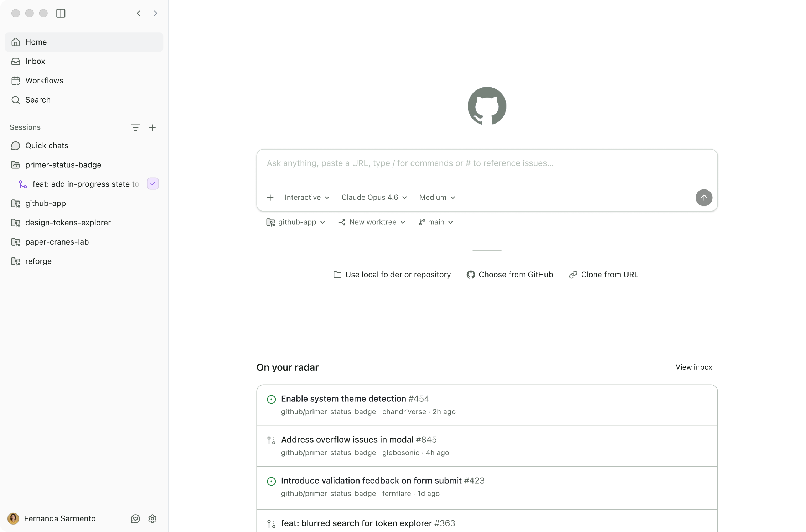Select Choose from GitHub
Viewport: 806px width, 532px height.
[x=510, y=275]
